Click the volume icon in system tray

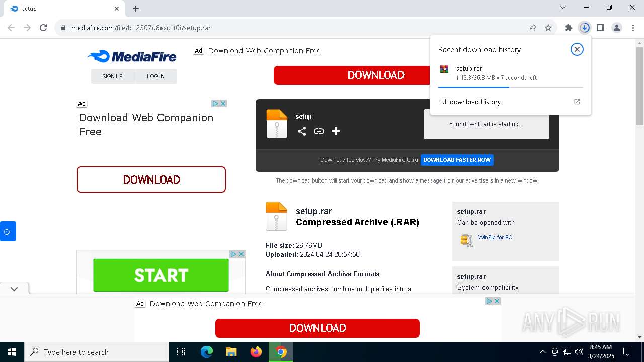579,352
